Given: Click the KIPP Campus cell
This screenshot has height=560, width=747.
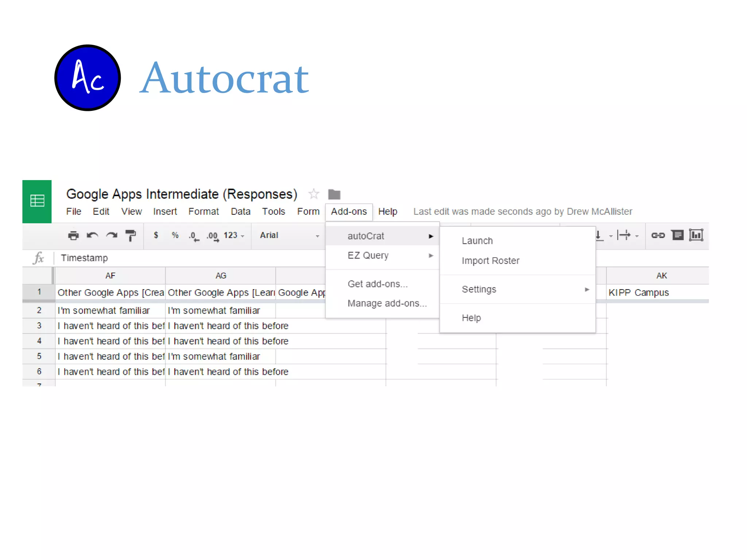Looking at the screenshot, I should click(x=658, y=292).
